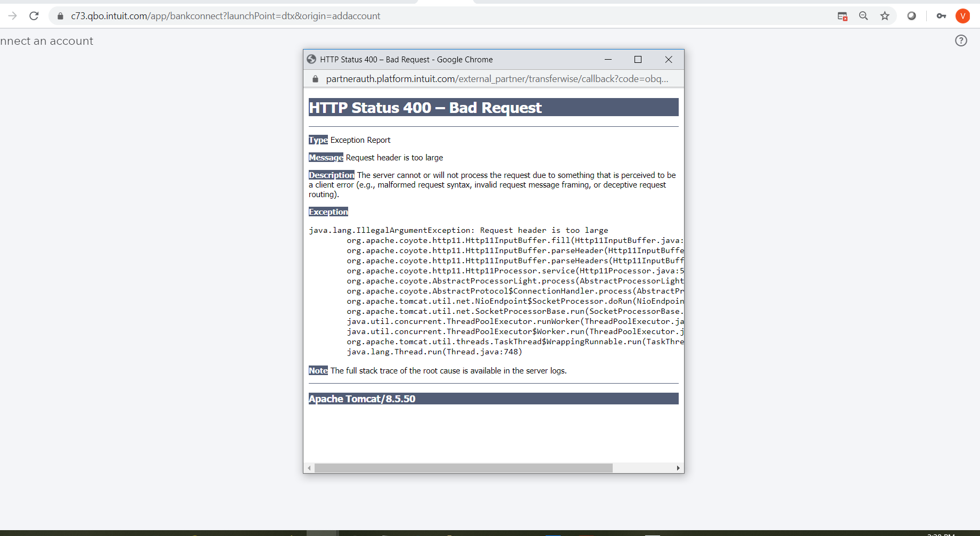Open the password key icon

tap(941, 16)
